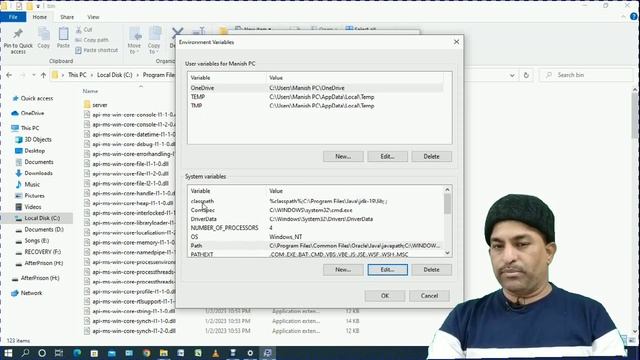Click Delete under User variables
The width and height of the screenshot is (640, 360).
point(431,156)
